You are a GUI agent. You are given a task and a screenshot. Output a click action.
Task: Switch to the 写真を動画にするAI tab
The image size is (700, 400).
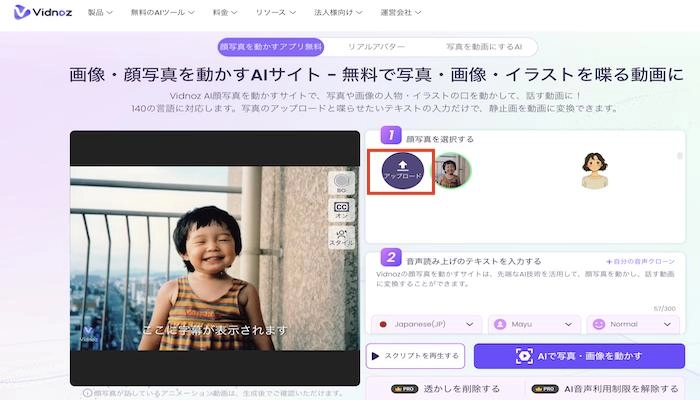click(484, 47)
